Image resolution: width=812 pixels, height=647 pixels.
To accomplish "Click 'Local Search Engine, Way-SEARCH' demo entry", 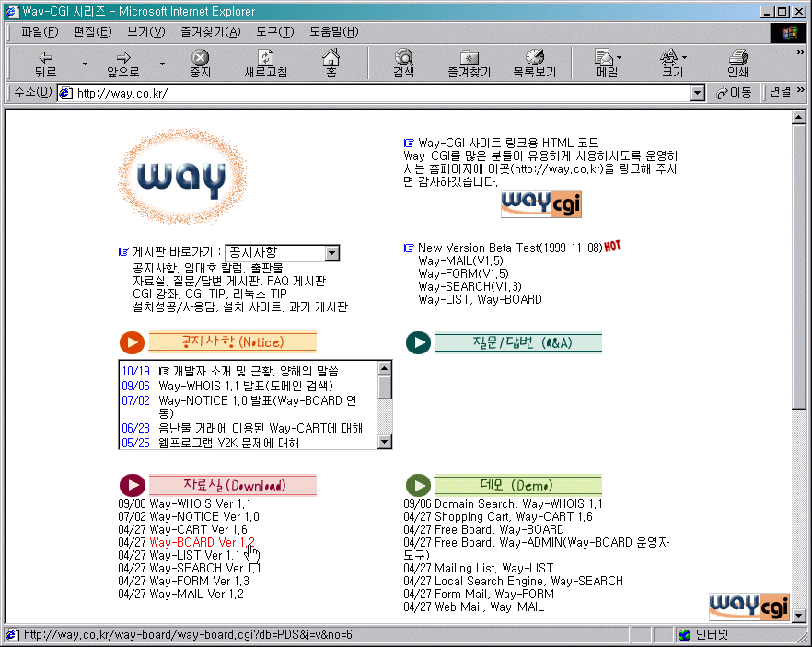I will click(x=528, y=582).
